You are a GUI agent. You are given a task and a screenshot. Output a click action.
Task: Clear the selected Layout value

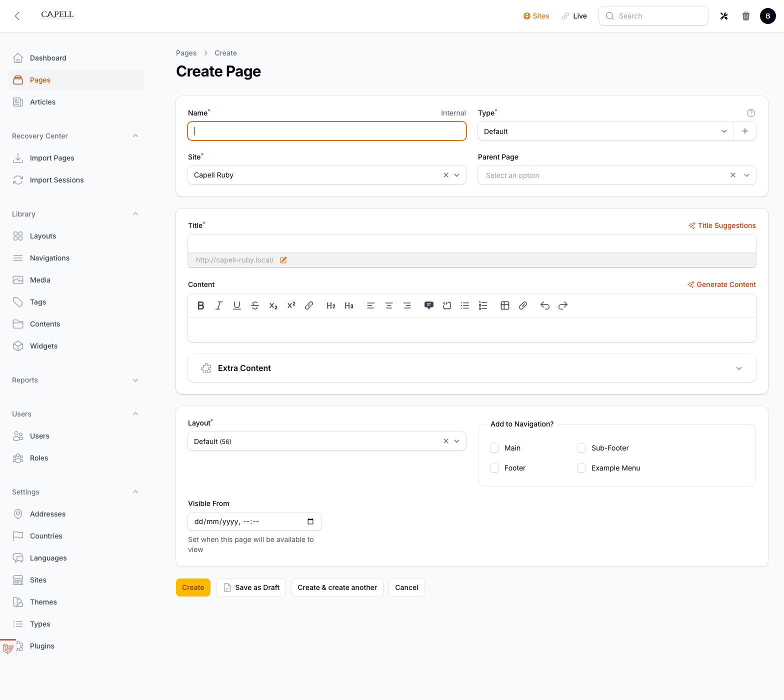(446, 441)
